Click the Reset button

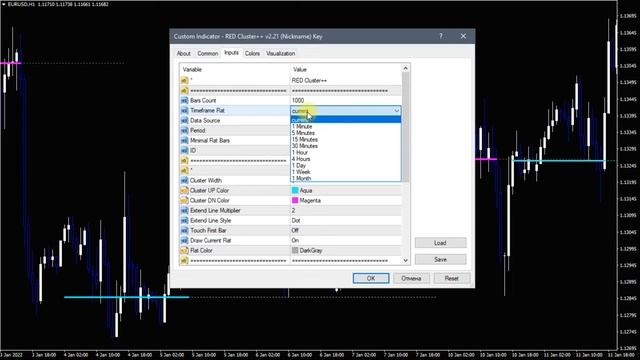[451, 278]
